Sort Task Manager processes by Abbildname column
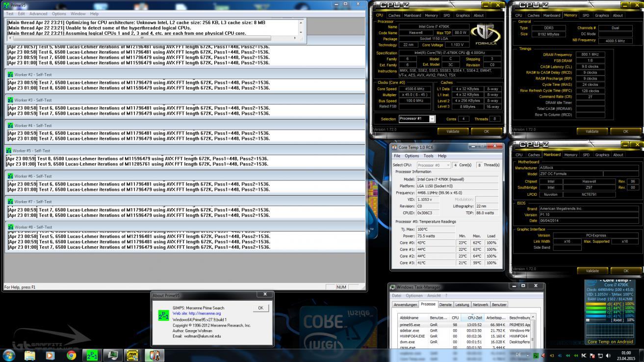The width and height of the screenshot is (644, 362). 413,317
